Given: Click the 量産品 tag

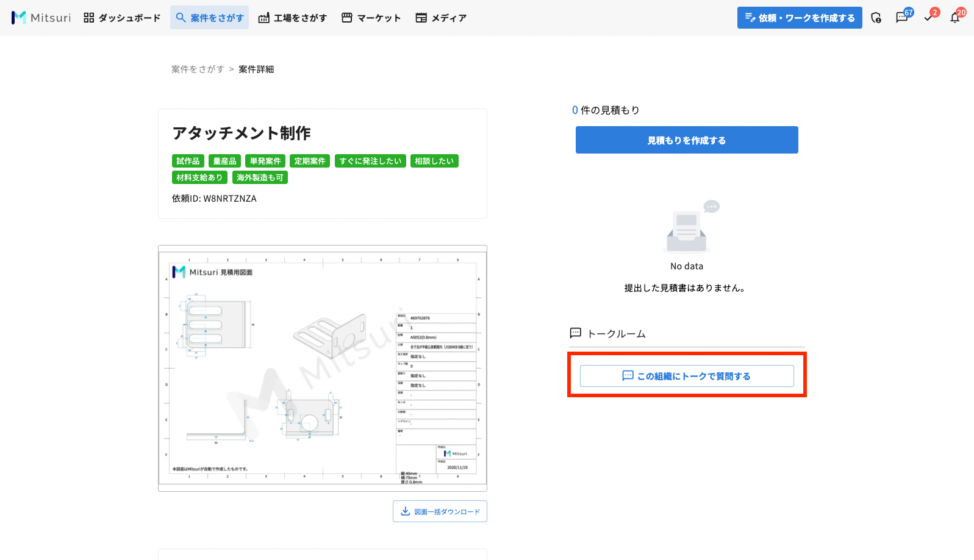Looking at the screenshot, I should click(x=224, y=161).
